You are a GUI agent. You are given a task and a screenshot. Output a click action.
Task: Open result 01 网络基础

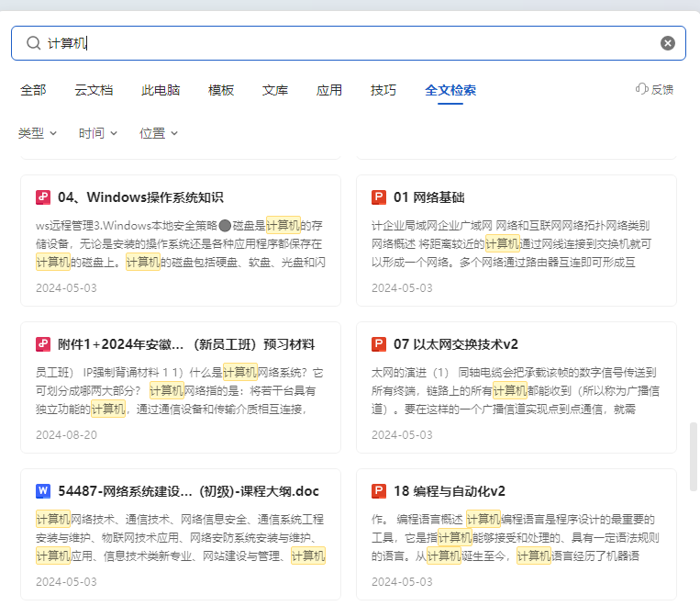point(429,197)
